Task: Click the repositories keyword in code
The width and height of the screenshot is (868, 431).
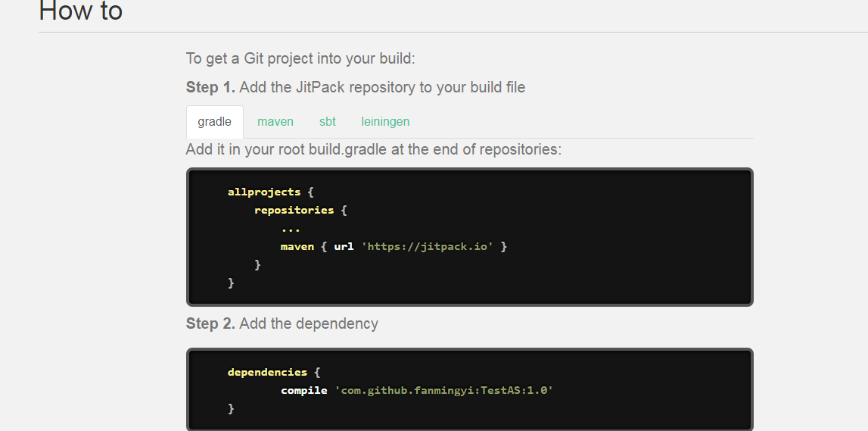Action: 294,211
